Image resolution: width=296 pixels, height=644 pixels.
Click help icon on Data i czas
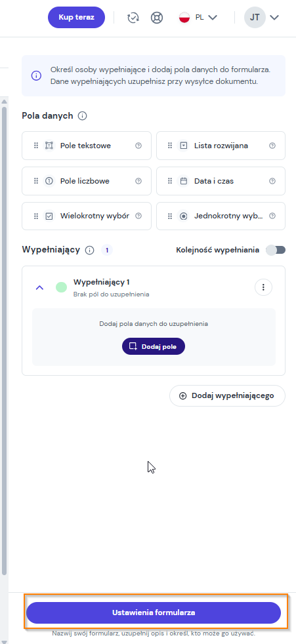coord(272,181)
